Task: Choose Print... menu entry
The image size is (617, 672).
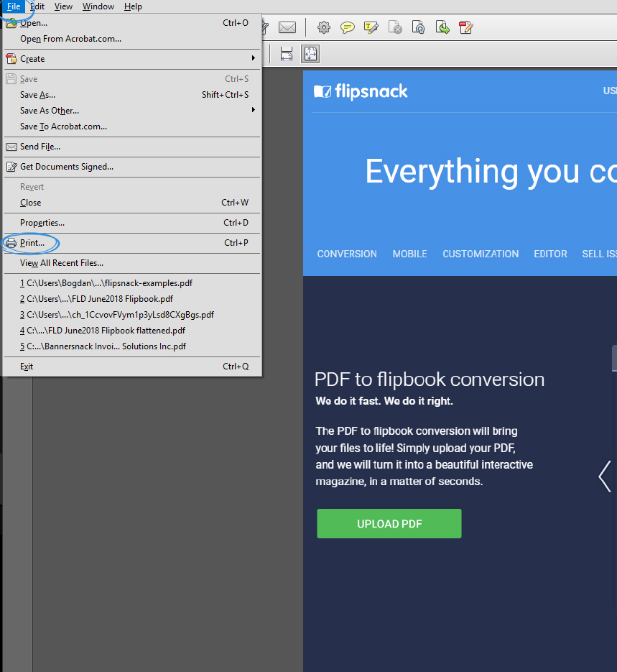Action: [x=132, y=243]
